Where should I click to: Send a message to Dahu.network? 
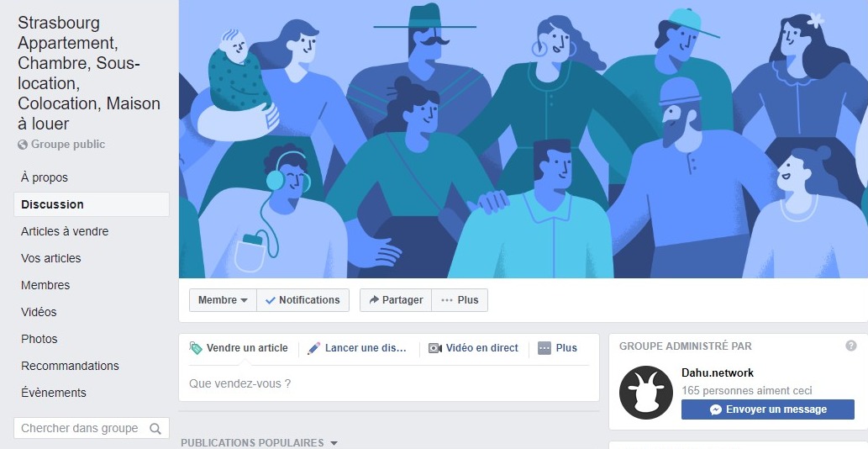[768, 409]
